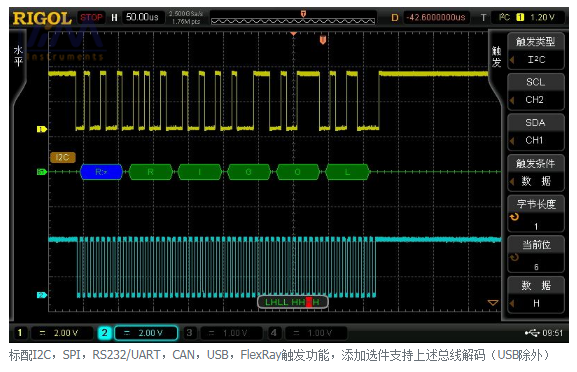Select the 50.00us horizontal timebase readout
577x372 pixels.
[142, 17]
